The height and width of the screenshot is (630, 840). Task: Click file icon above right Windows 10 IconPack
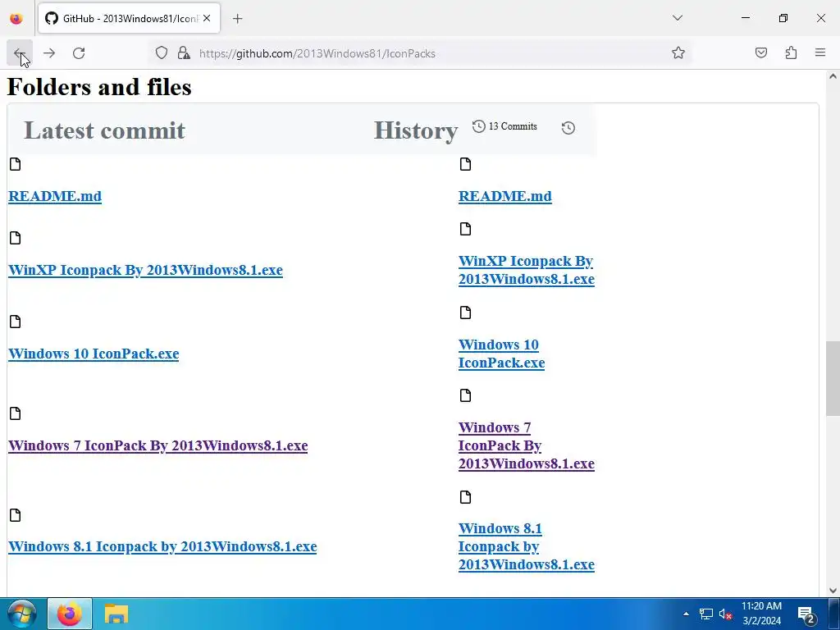[x=466, y=313]
